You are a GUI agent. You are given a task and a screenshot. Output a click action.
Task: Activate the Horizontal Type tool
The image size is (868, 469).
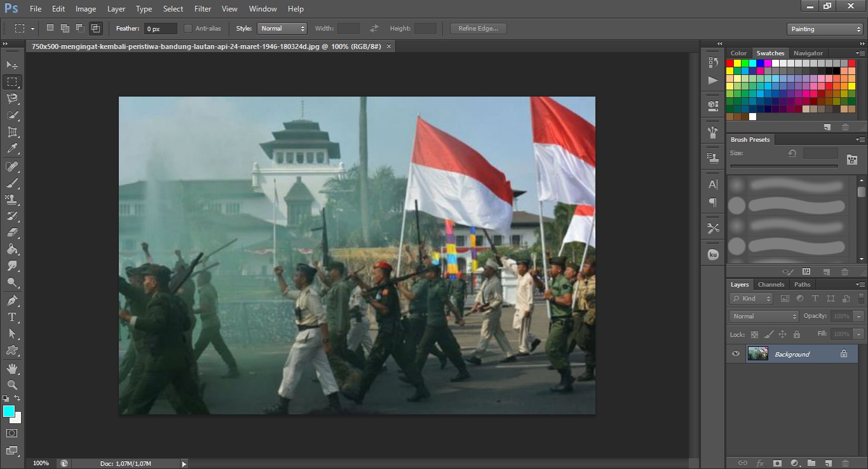[x=12, y=317]
